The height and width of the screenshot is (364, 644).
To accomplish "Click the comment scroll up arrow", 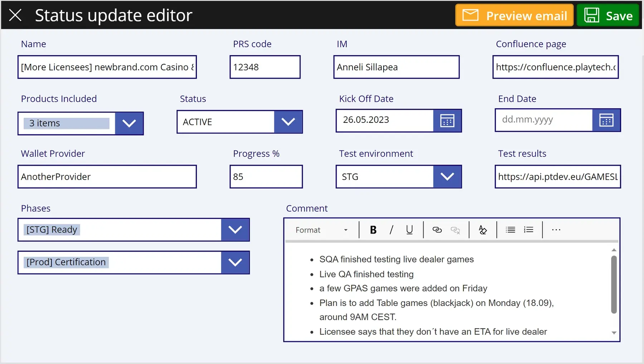I will coord(614,250).
